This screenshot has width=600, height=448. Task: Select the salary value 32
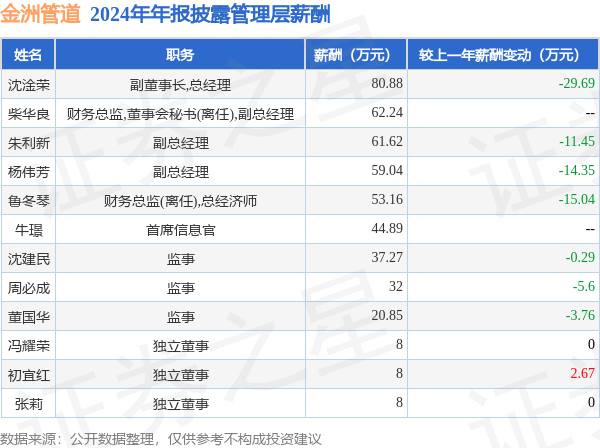click(396, 287)
